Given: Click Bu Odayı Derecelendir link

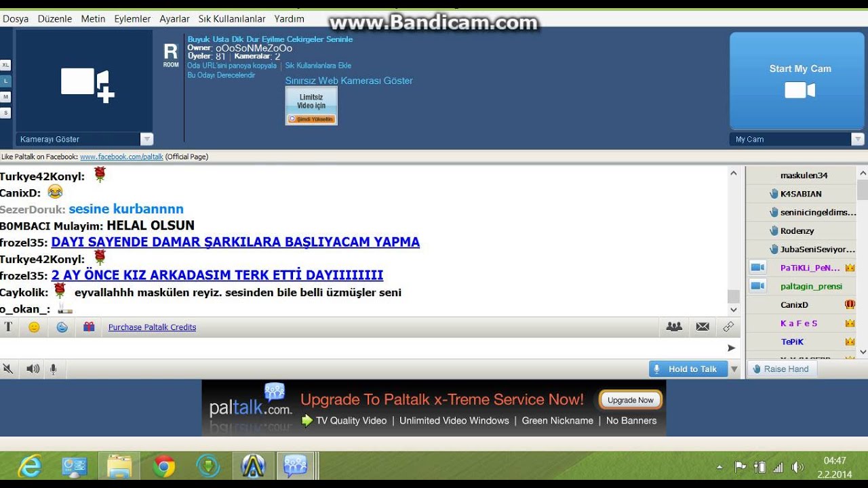Looking at the screenshot, I should (x=221, y=75).
